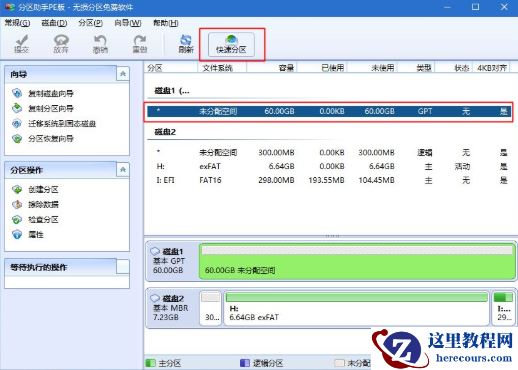
Task: Click the 已使用 column header
Action: (322, 68)
